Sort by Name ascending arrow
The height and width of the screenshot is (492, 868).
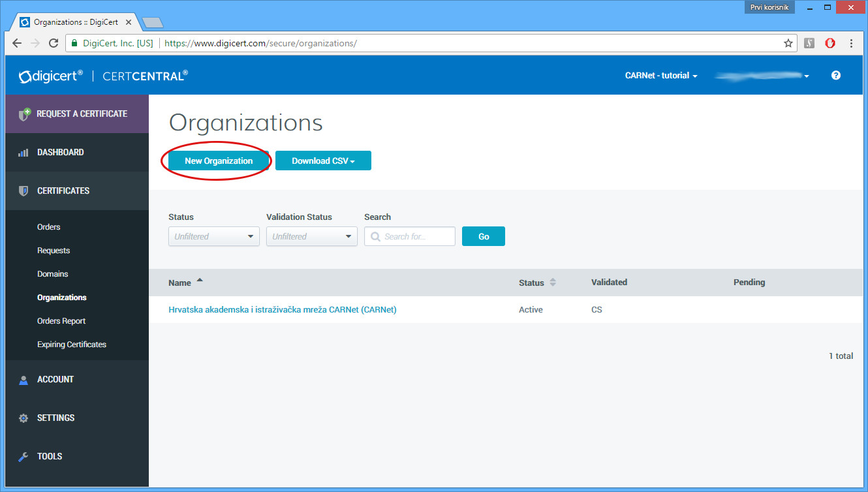pos(200,280)
